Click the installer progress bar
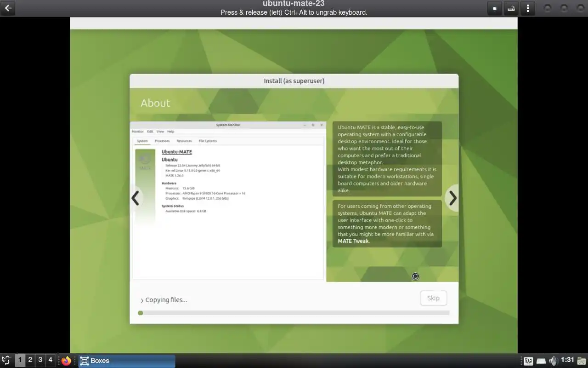This screenshot has width=588, height=368. (x=294, y=313)
